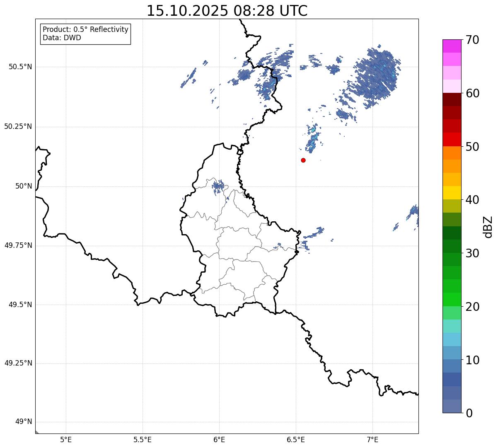This screenshot has width=498, height=448.
Task: Click the 50.5°N latitude label
Action: [20, 67]
